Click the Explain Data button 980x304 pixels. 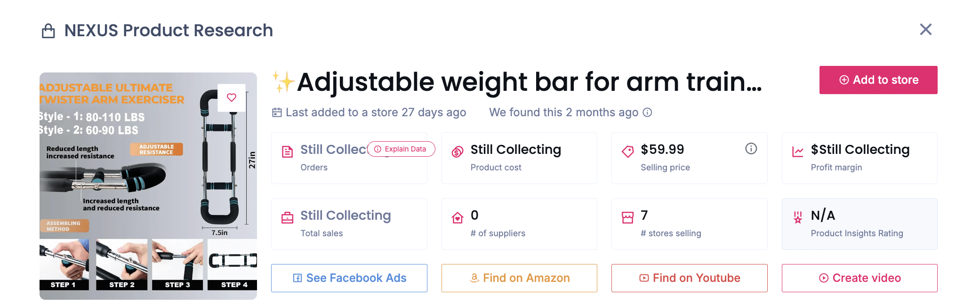tap(401, 149)
